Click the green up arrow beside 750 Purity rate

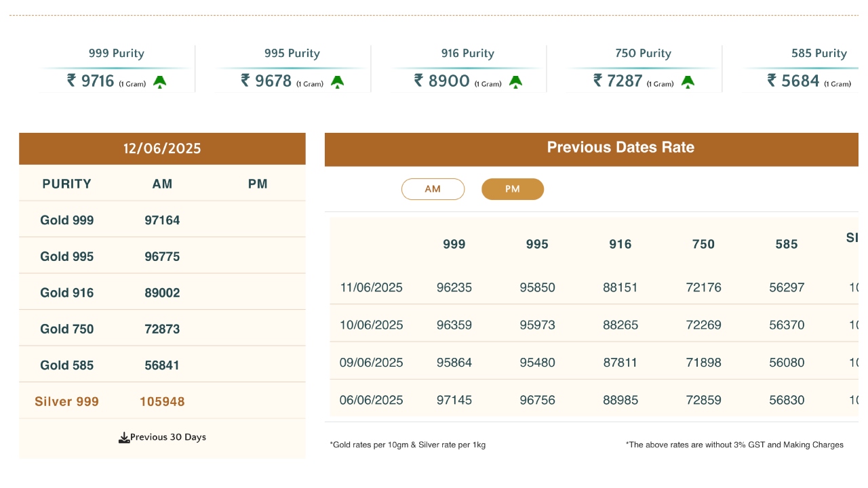(x=688, y=82)
